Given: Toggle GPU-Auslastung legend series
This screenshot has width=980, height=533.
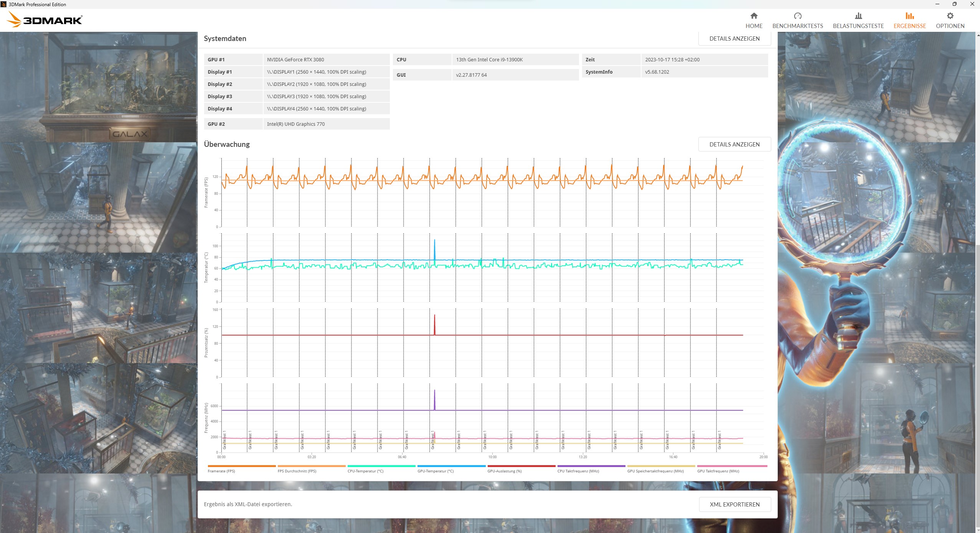Looking at the screenshot, I should pos(504,471).
